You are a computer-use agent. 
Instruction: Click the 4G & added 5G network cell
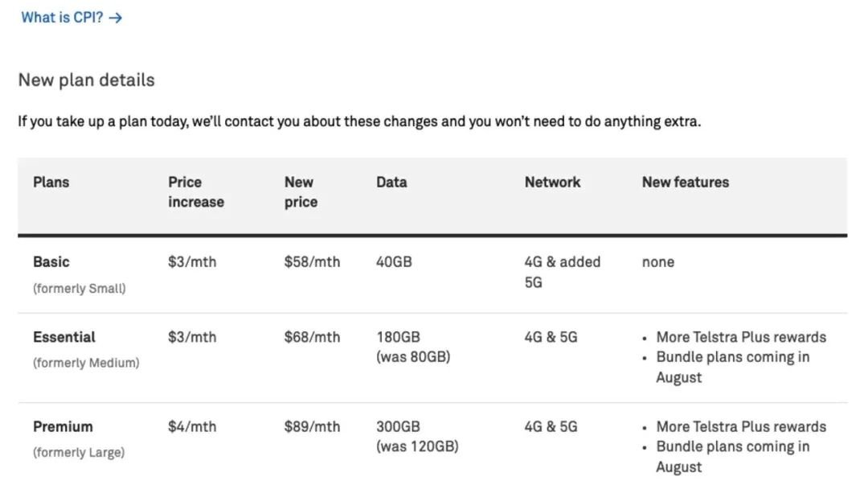(563, 272)
